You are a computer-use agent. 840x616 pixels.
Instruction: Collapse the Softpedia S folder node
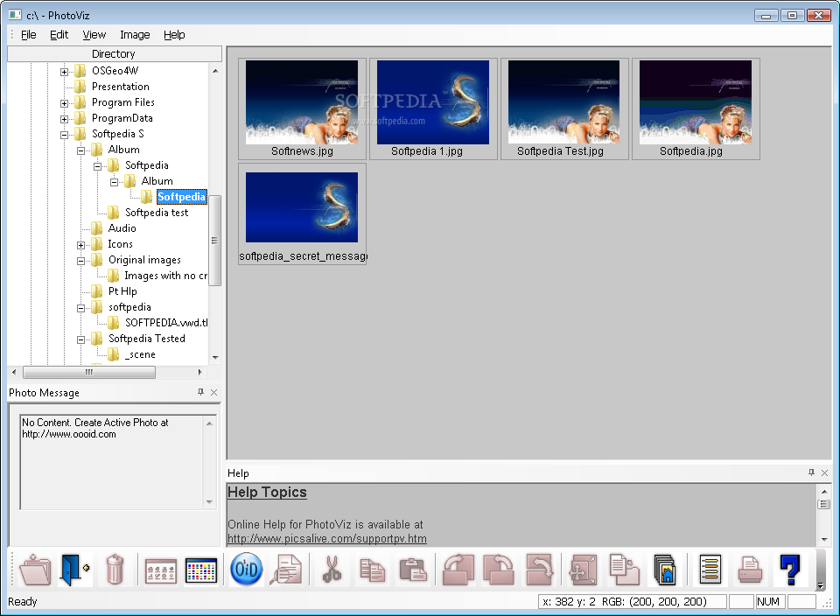click(64, 135)
